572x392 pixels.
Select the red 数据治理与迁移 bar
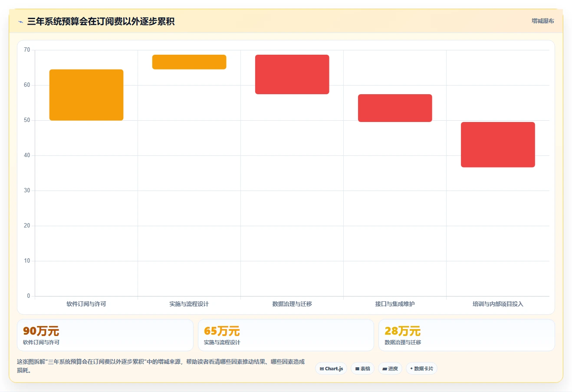(292, 74)
